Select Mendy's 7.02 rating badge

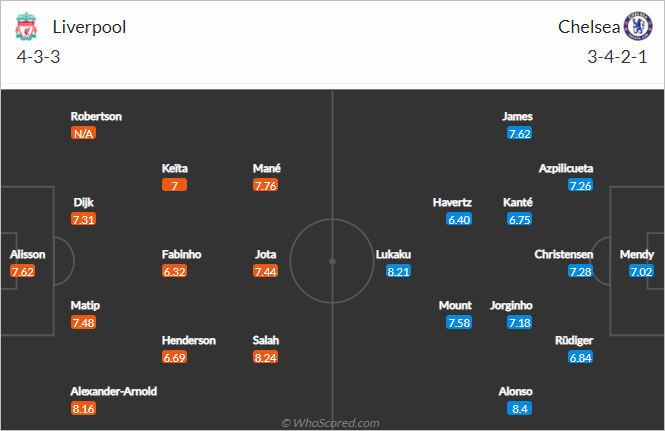tap(641, 271)
